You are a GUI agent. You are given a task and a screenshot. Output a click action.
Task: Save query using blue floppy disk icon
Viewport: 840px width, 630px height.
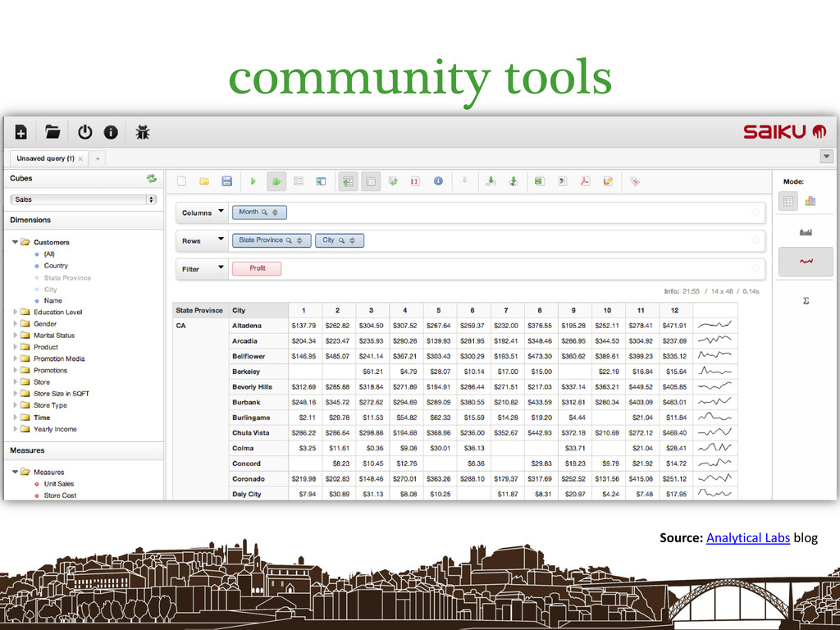[x=227, y=181]
